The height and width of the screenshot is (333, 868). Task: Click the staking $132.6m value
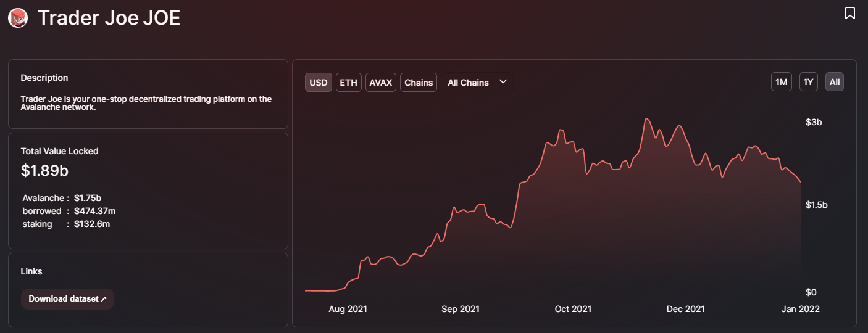(92, 224)
